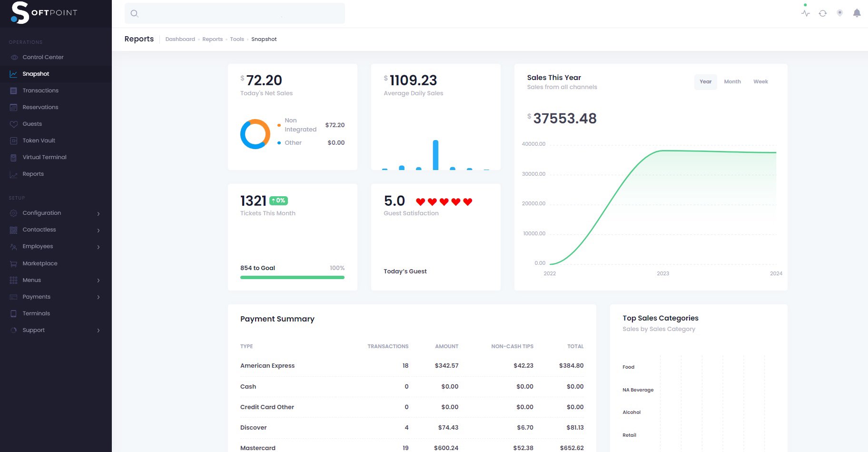Click the orange Non Integrated legend dot

pyautogui.click(x=279, y=125)
